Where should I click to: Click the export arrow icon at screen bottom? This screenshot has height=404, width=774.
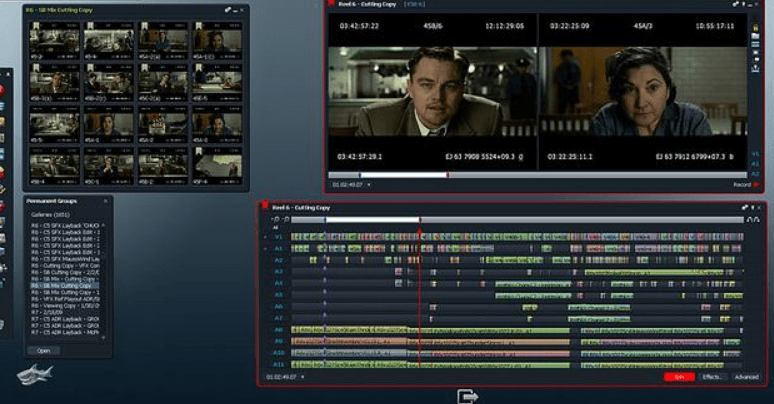click(x=467, y=397)
